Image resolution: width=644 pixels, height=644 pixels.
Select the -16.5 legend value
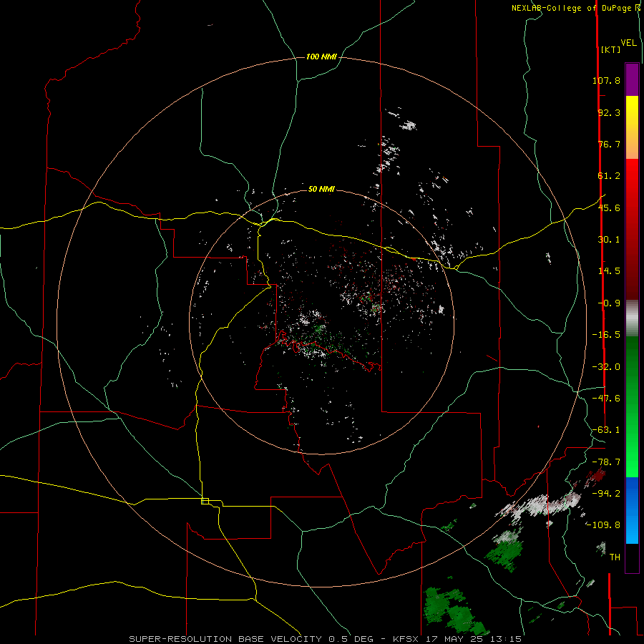click(606, 335)
